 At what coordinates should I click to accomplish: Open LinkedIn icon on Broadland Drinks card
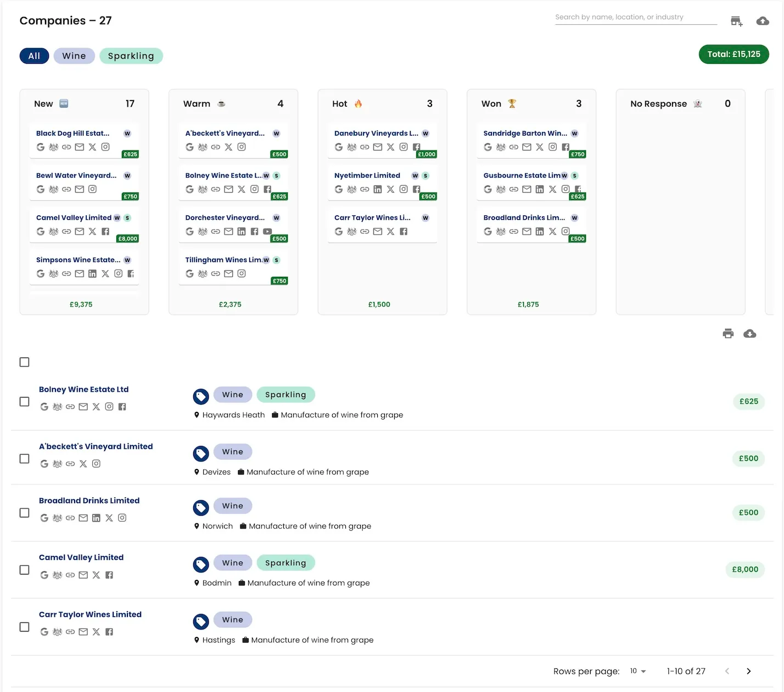[x=540, y=232]
